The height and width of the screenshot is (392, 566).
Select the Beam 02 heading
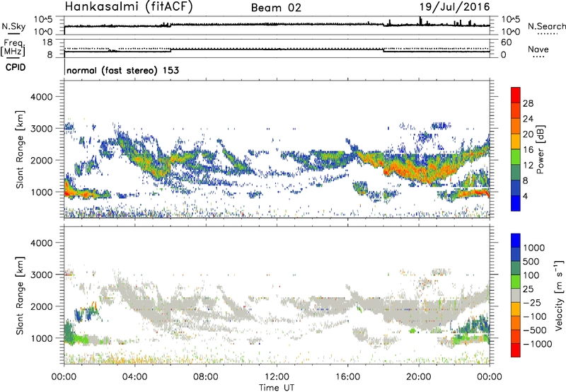tap(276, 8)
